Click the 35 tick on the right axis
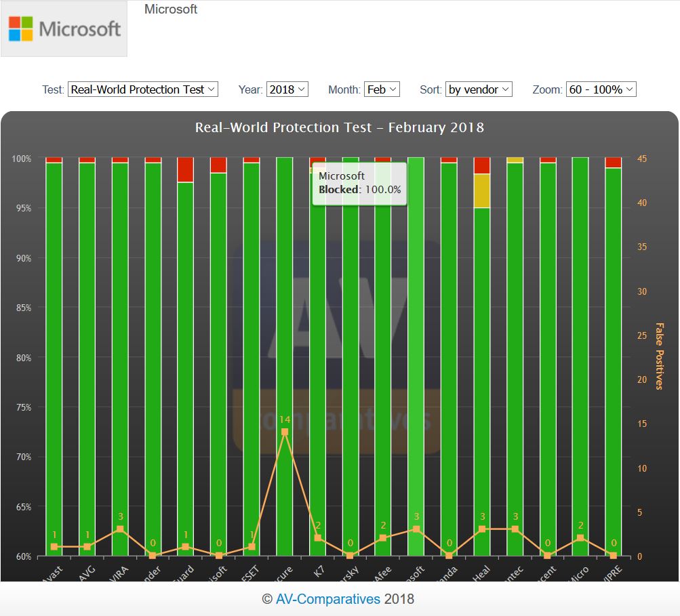 (642, 247)
